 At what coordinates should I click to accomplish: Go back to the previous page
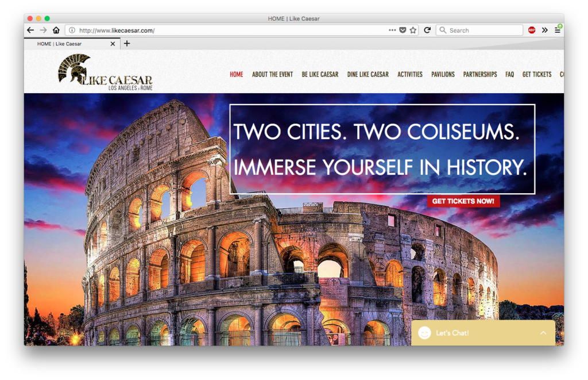[31, 30]
